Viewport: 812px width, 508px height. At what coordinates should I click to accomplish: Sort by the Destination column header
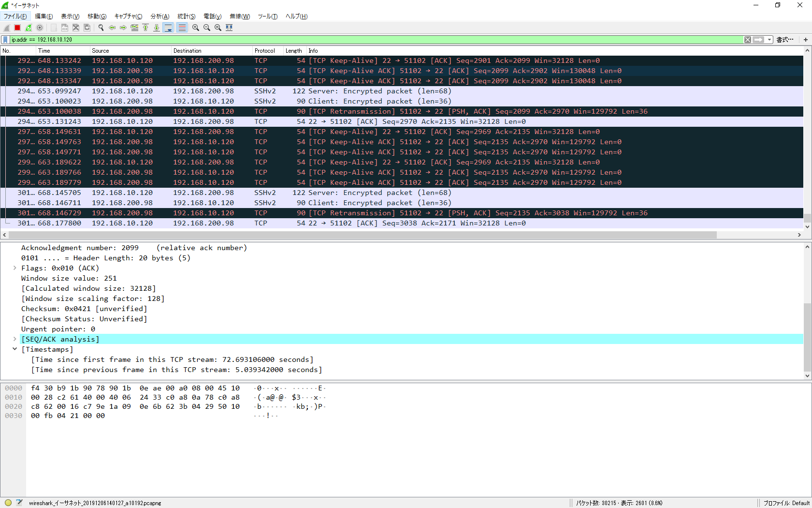212,51
